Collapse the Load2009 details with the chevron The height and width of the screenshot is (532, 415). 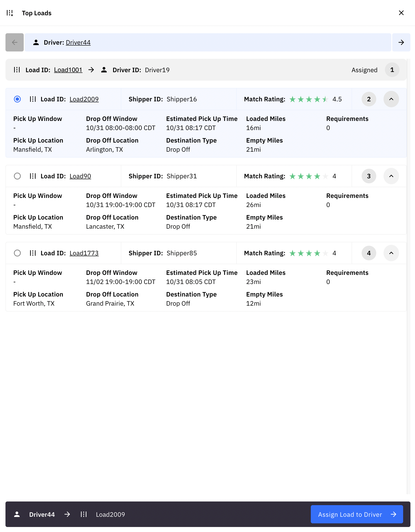point(391,99)
